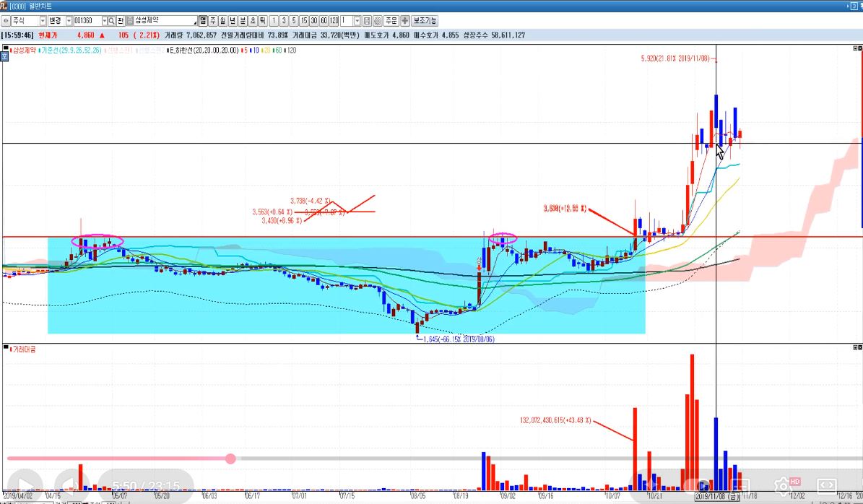The height and width of the screenshot is (504, 863).
Task: Open the 변경 dropdown
Action: pos(69,21)
